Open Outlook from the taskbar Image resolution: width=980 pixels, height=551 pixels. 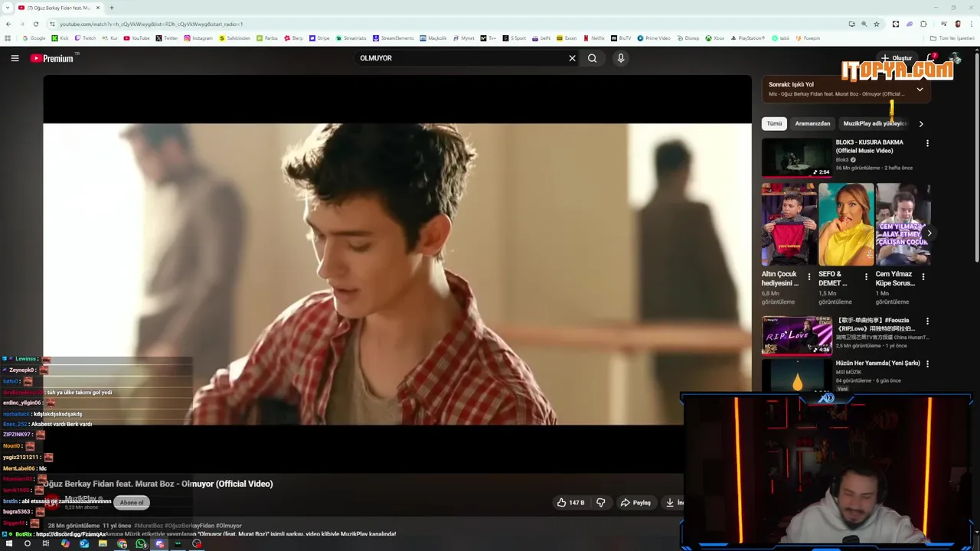84,544
